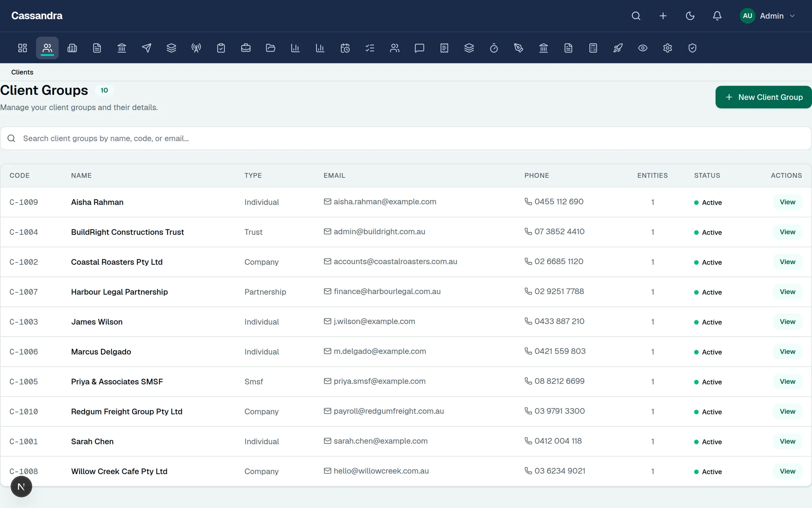Click the STATUS column header
The height and width of the screenshot is (508, 812).
[707, 175]
